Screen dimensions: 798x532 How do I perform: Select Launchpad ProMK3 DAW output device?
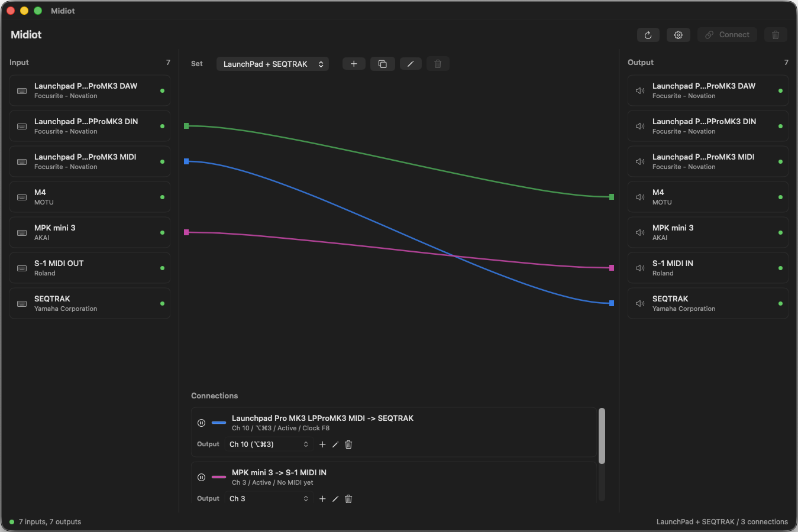708,90
